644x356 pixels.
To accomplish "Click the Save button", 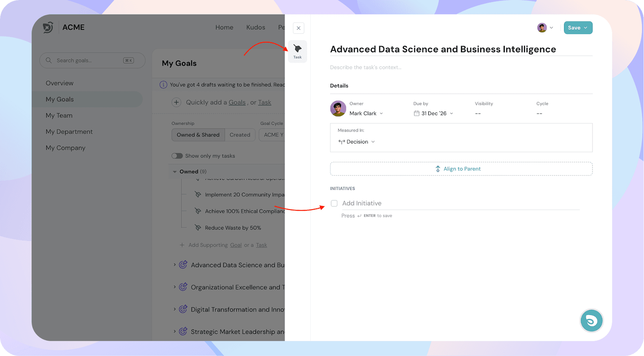I will point(574,28).
